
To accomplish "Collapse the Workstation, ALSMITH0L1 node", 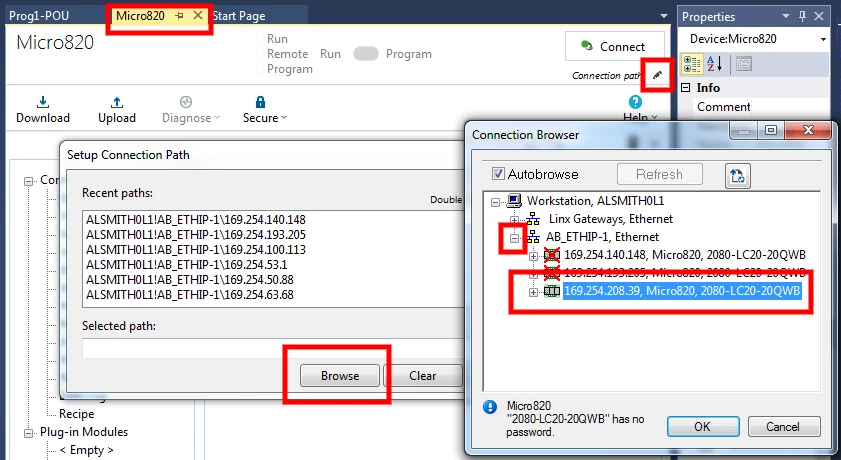I will (x=496, y=202).
